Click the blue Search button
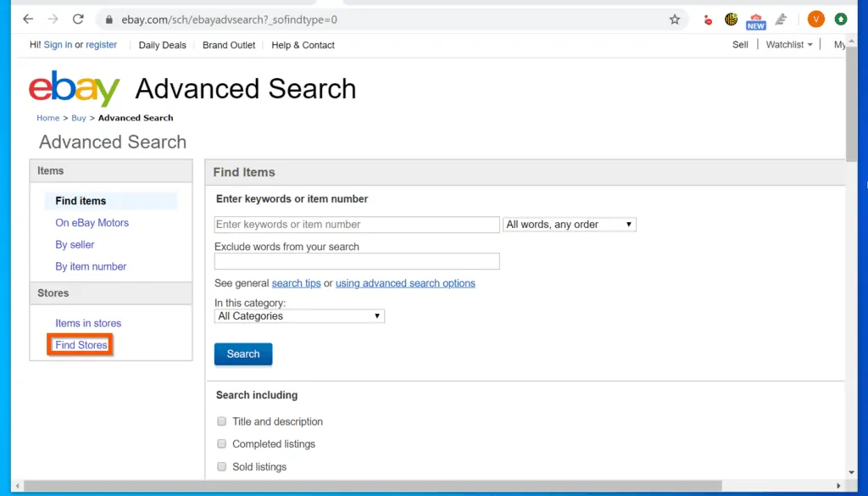Screen dimensions: 868x496 pyautogui.click(x=243, y=354)
